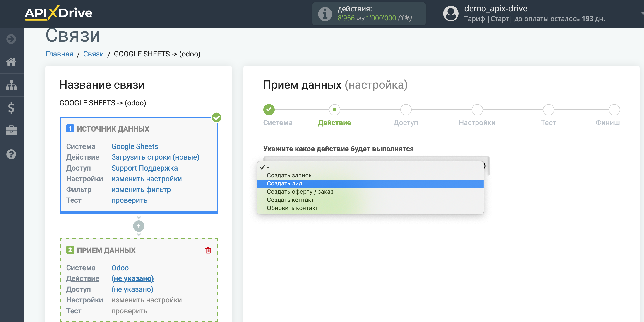Click the Финиш step label
The height and width of the screenshot is (322, 644).
607,123
